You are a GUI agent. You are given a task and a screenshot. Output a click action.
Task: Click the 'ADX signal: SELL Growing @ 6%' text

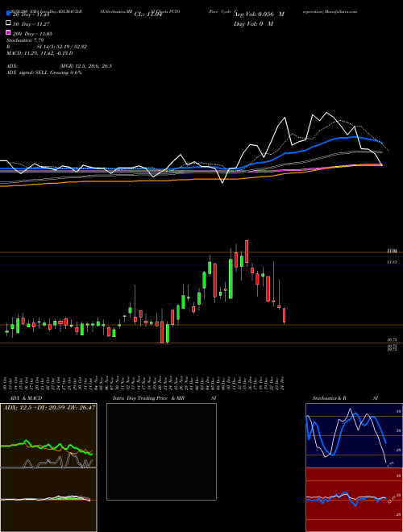(x=44, y=73)
